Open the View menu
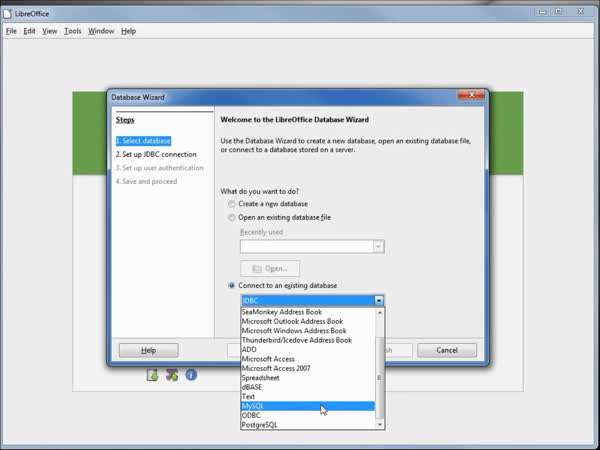This screenshot has width=600, height=450. [x=49, y=31]
